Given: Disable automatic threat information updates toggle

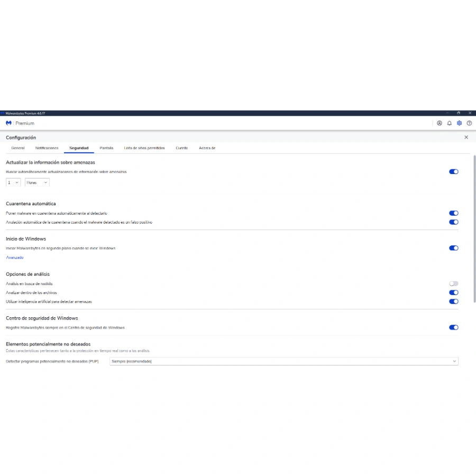Looking at the screenshot, I should point(453,171).
